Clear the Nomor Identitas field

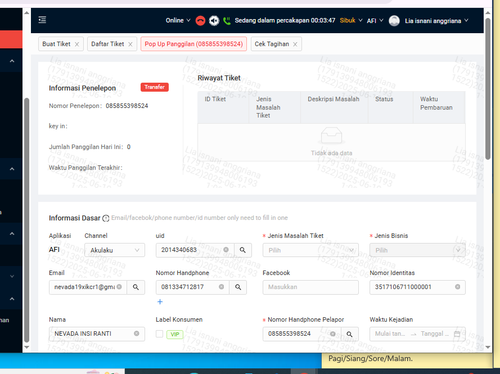458,287
